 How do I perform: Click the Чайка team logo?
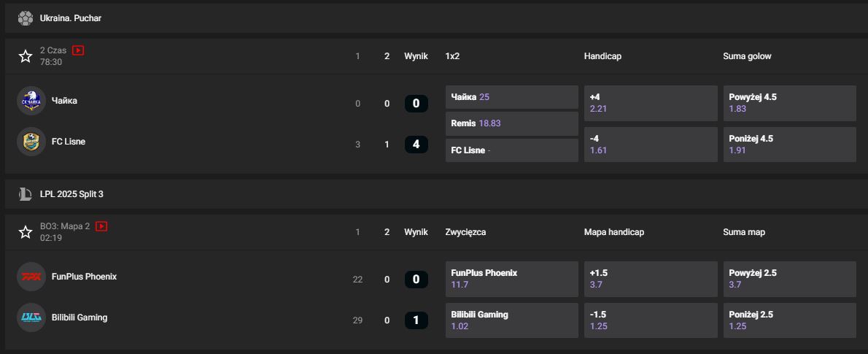point(31,101)
